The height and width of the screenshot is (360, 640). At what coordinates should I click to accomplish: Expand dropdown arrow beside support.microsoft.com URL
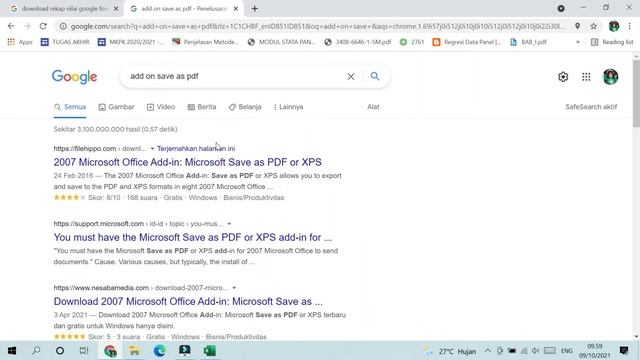(x=229, y=224)
